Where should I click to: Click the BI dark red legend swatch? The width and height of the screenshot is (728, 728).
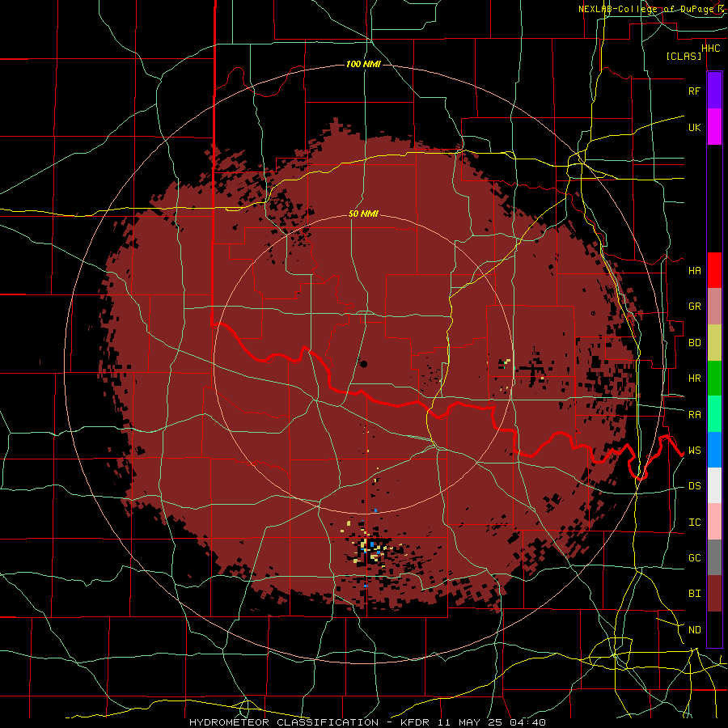click(714, 594)
